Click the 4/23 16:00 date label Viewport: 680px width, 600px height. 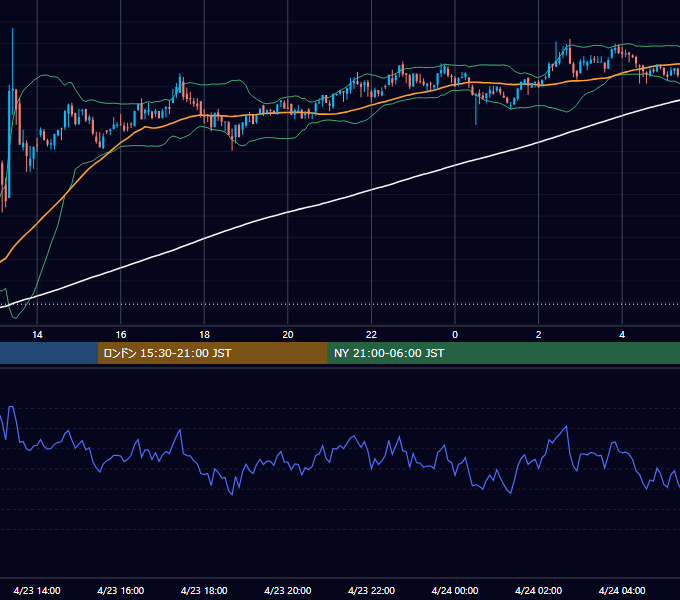coord(121,590)
